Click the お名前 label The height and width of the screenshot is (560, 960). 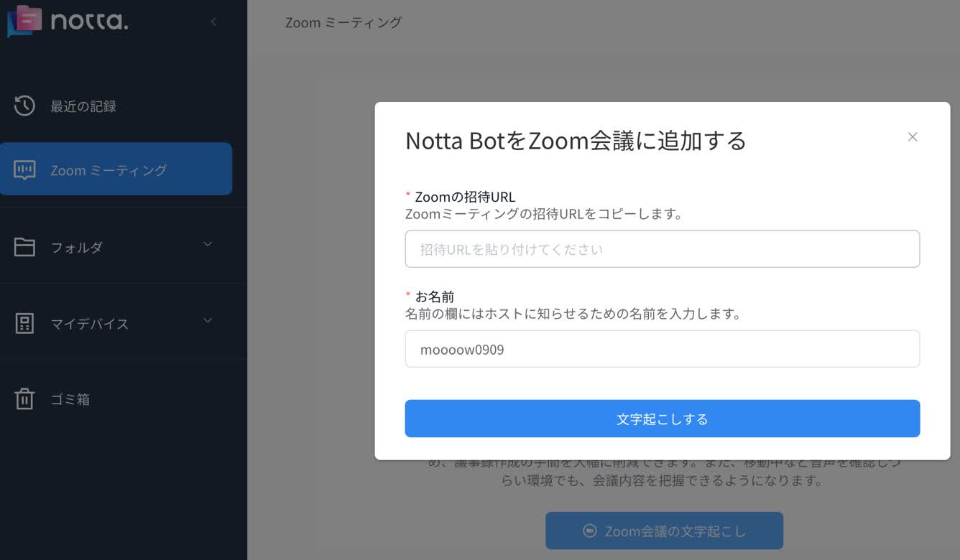click(435, 297)
